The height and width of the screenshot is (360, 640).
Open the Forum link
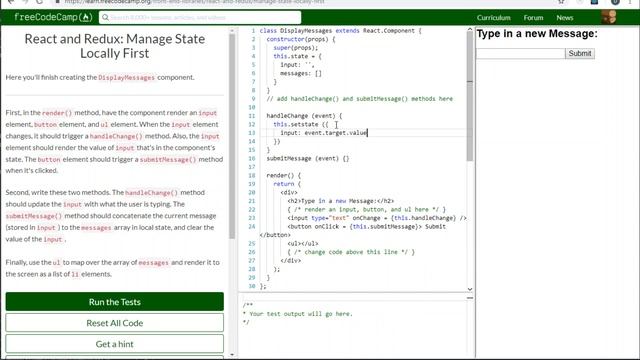pos(533,18)
